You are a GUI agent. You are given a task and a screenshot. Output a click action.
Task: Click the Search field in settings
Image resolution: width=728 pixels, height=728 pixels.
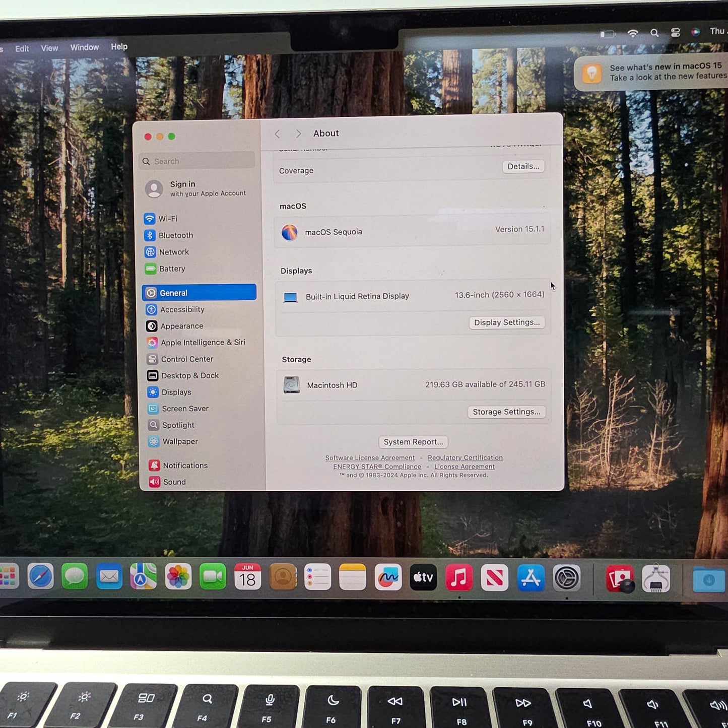pos(196,161)
